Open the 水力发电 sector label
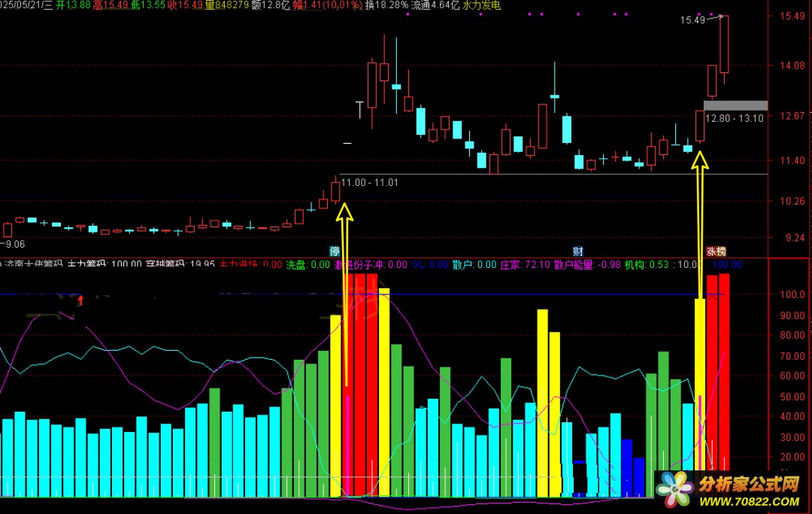 481,5
